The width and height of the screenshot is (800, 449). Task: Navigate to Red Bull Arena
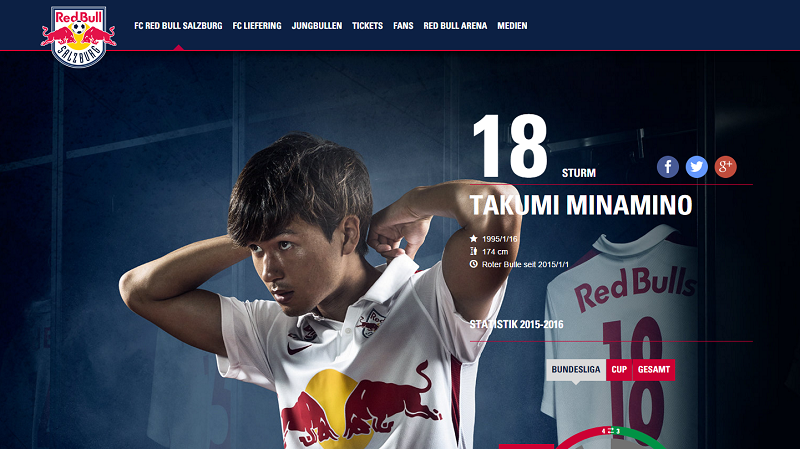coord(455,26)
